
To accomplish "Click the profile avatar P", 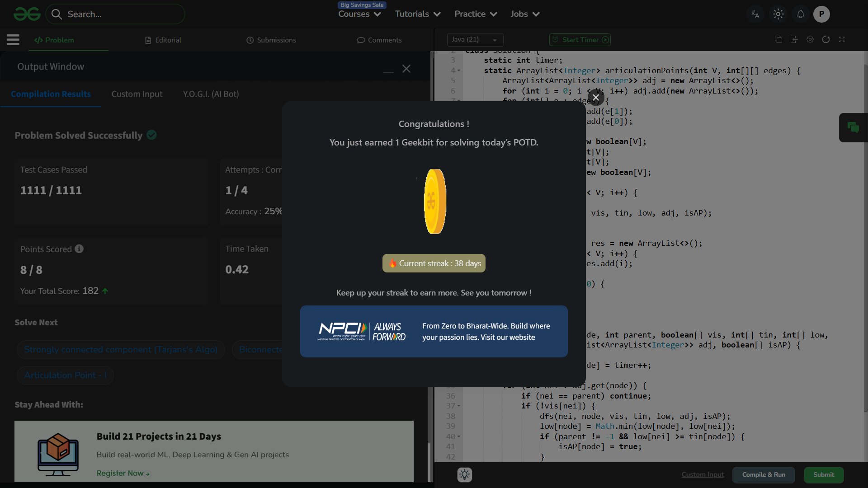I will pos(821,14).
